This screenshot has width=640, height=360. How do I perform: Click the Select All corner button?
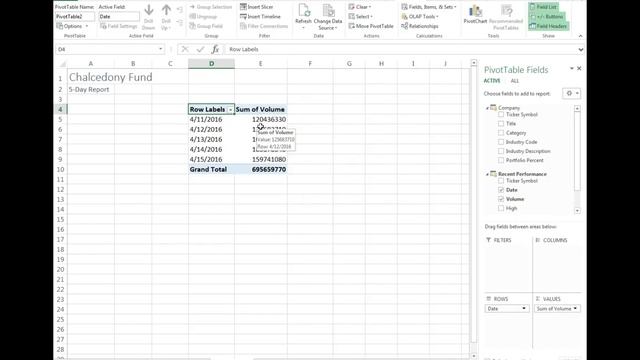(x=62, y=64)
